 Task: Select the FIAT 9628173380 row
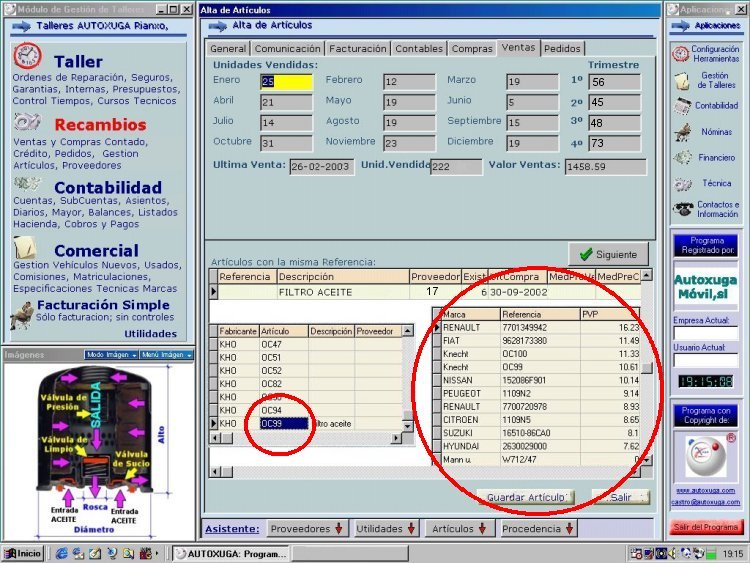(537, 341)
